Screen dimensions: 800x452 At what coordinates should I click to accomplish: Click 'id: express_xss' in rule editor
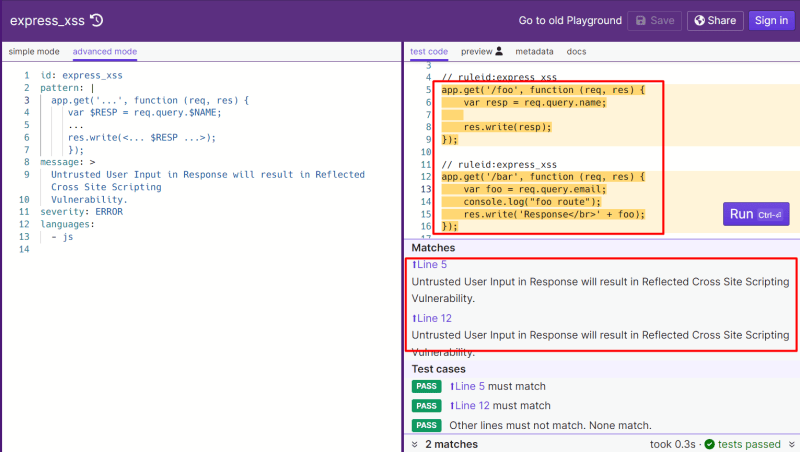[x=81, y=76]
